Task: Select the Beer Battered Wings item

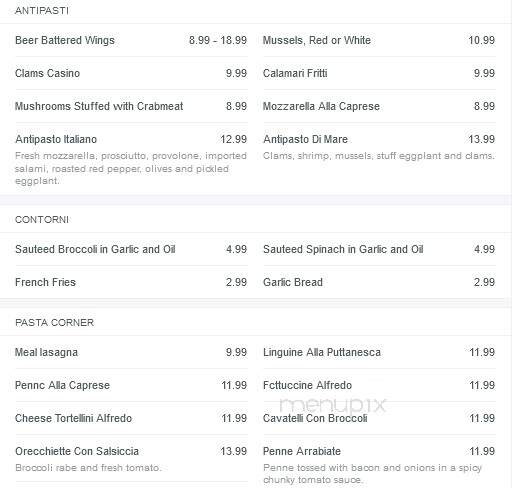Action: (x=65, y=40)
